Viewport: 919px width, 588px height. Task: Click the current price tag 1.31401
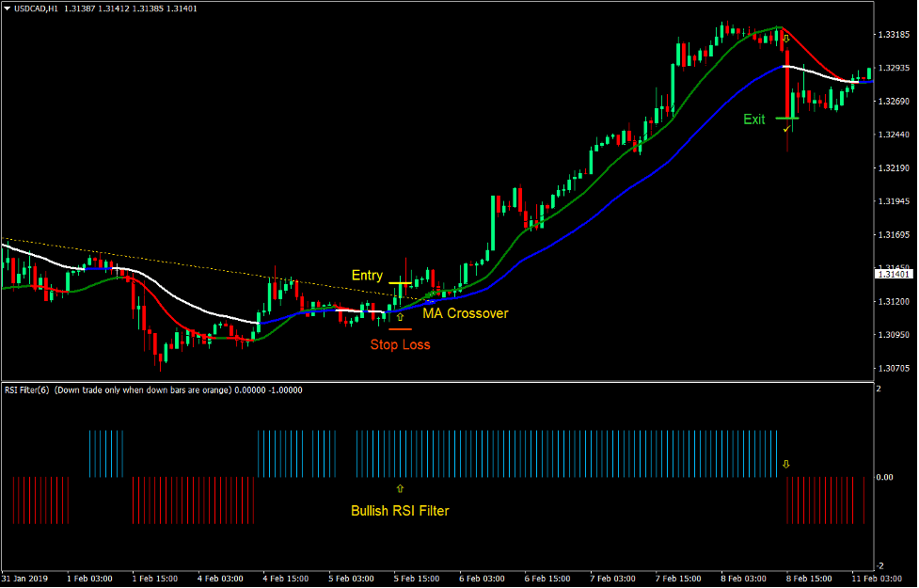[x=894, y=273]
